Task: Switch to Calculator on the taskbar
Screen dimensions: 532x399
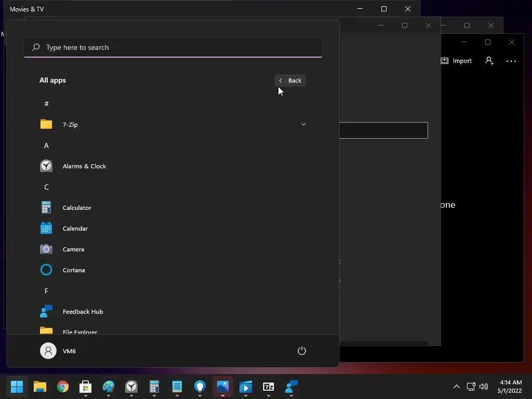Action: [x=154, y=387]
